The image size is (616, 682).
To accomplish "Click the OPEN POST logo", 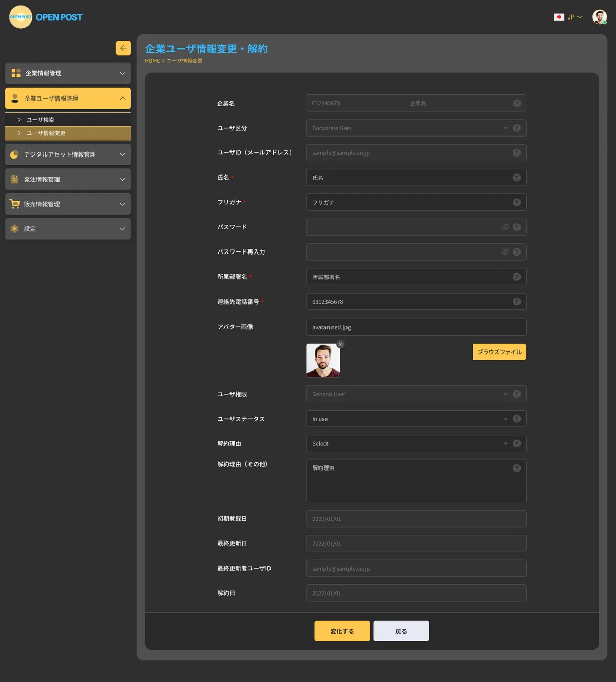I will click(46, 17).
